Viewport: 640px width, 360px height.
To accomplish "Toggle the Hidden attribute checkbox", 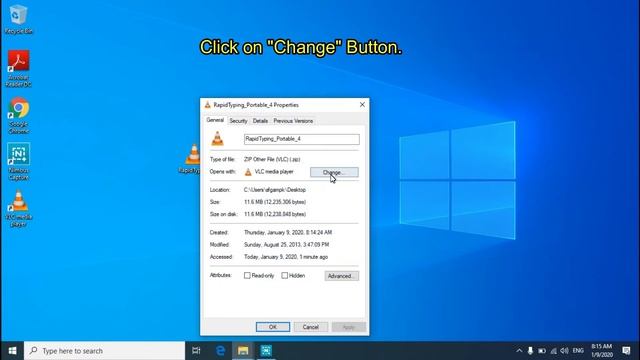I will pos(284,276).
